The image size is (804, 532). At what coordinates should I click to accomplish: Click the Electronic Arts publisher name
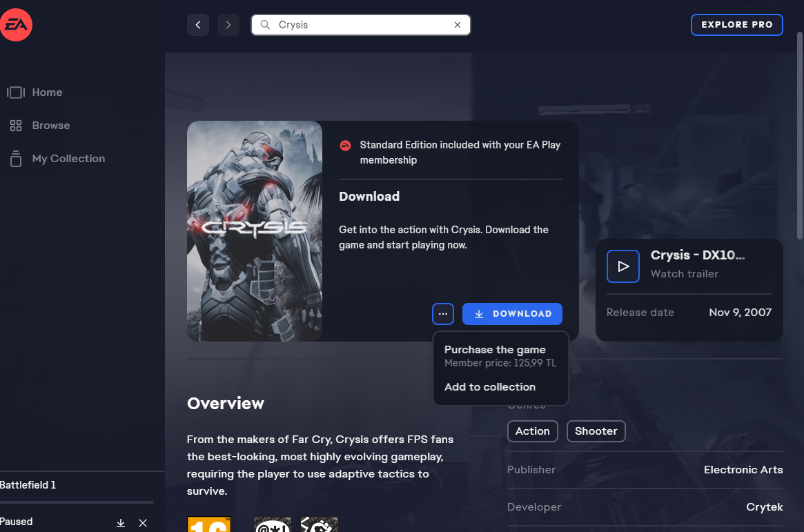click(743, 469)
